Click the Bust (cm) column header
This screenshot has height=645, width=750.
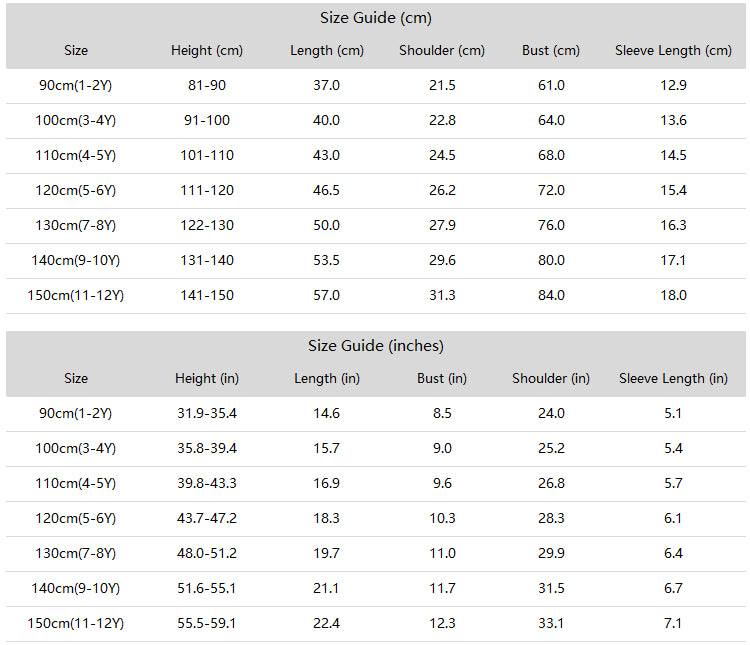[551, 51]
